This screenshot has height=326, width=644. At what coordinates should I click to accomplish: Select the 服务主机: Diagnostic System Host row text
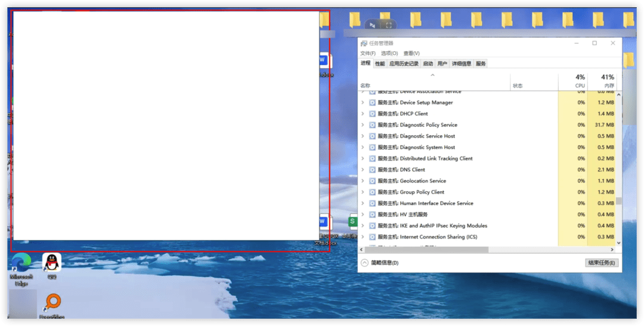(416, 147)
